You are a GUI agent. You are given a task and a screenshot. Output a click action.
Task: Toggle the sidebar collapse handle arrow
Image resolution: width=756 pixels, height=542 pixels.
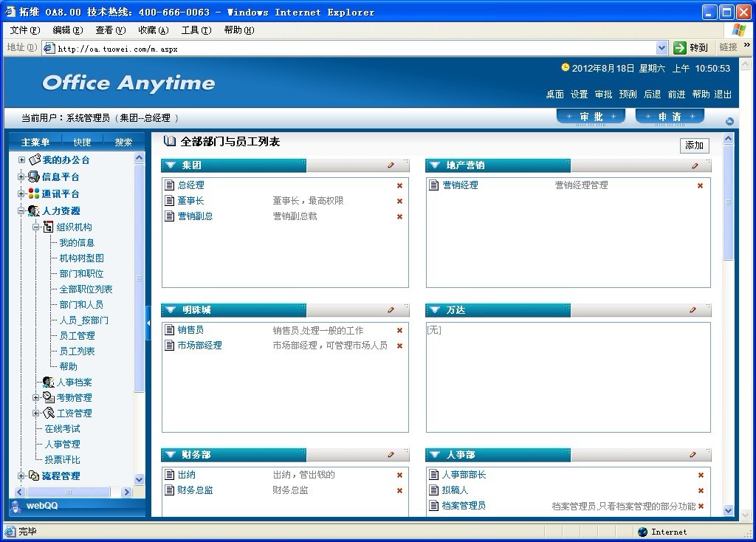tap(148, 323)
